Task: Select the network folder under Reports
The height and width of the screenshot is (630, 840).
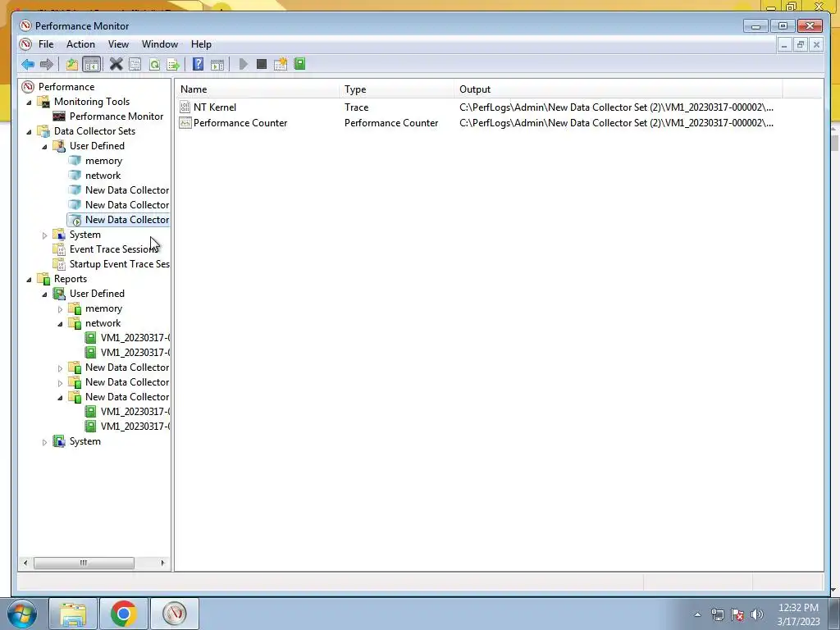Action: pyautogui.click(x=103, y=323)
